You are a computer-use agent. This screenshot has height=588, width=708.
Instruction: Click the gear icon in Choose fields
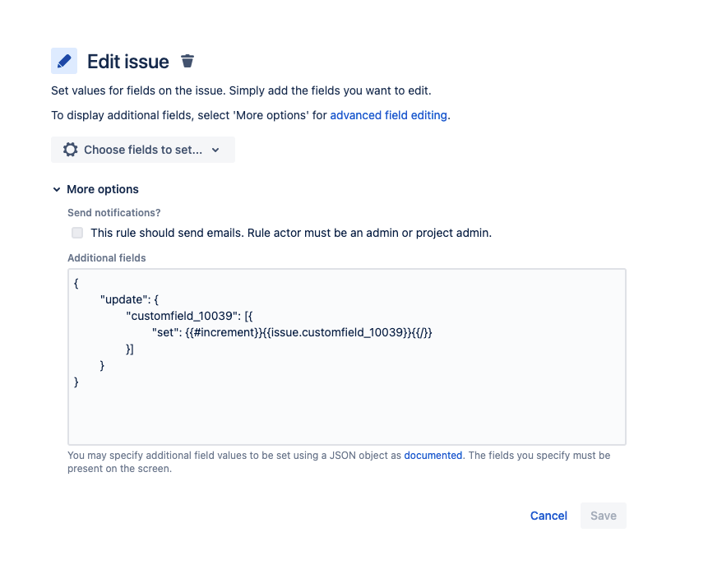tap(71, 150)
